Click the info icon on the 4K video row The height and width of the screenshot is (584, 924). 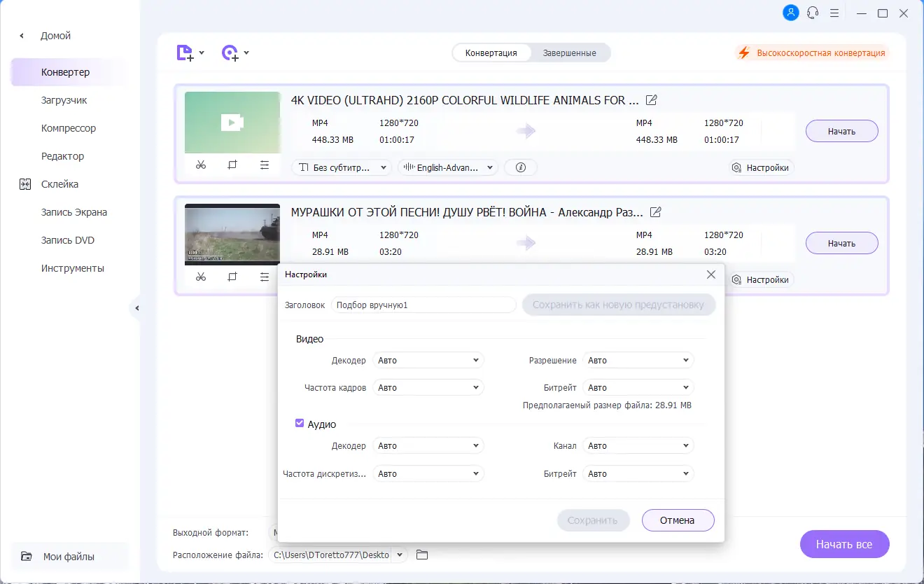click(x=521, y=167)
